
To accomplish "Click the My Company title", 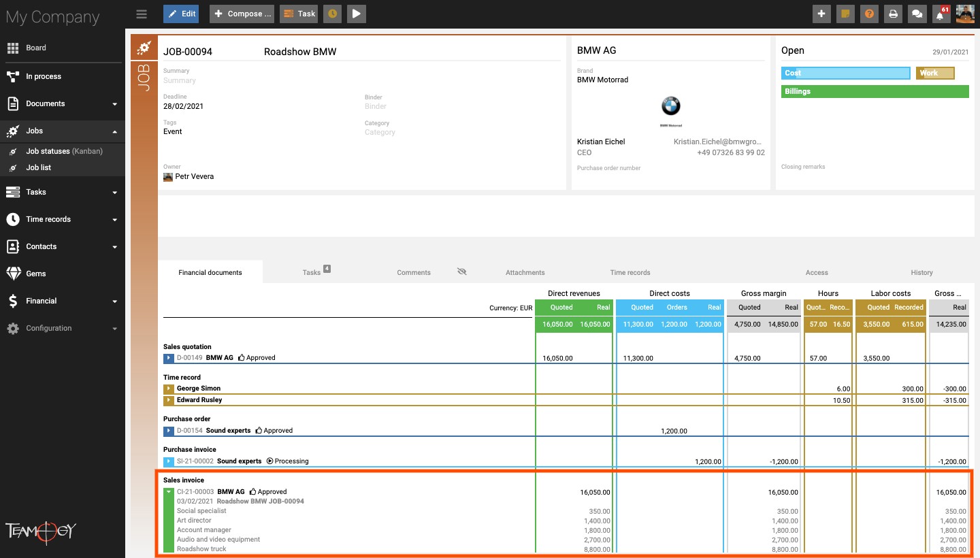I will pyautogui.click(x=52, y=17).
